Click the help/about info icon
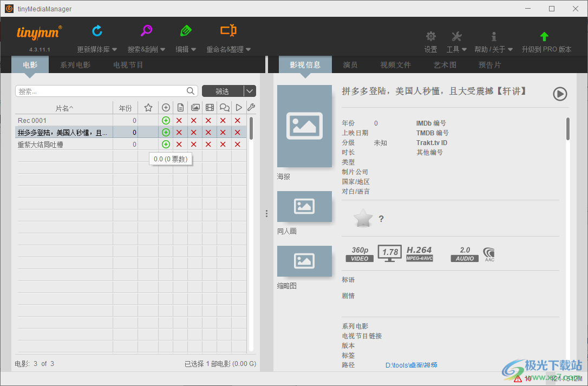 [494, 36]
